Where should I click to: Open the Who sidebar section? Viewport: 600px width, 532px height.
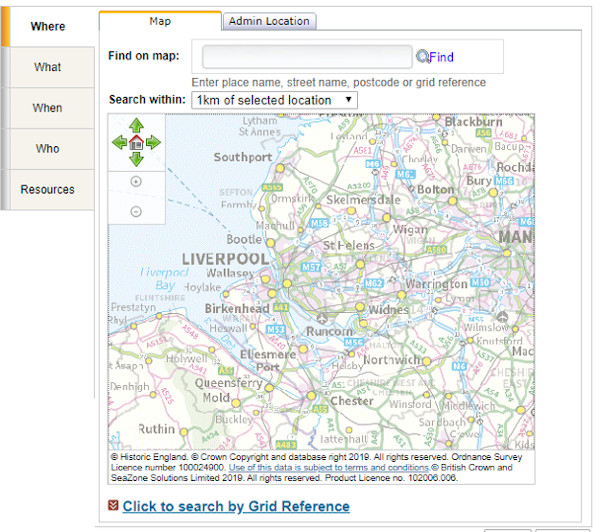(48, 149)
